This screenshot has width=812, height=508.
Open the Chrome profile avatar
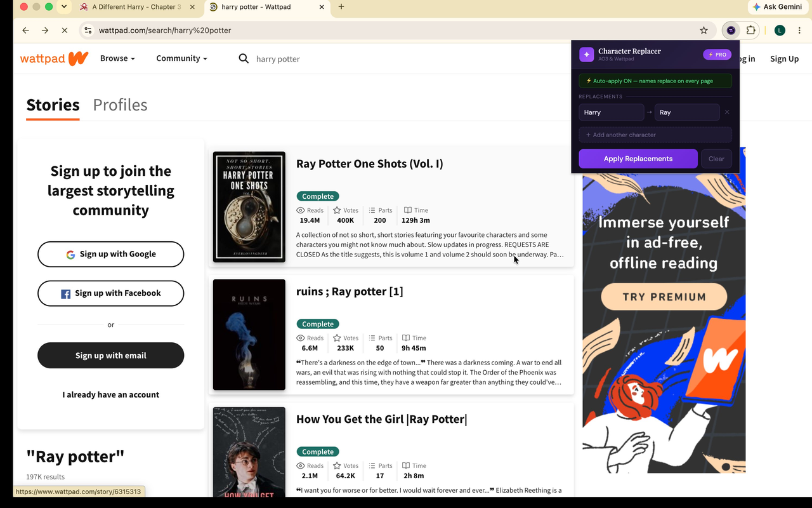coord(780,30)
